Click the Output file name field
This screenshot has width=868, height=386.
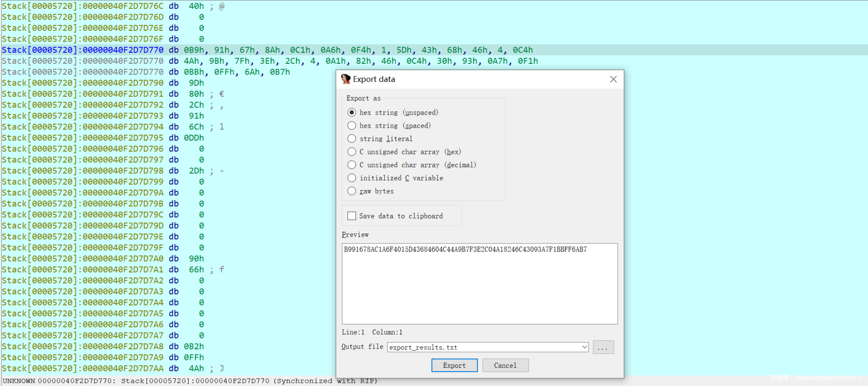tap(484, 347)
